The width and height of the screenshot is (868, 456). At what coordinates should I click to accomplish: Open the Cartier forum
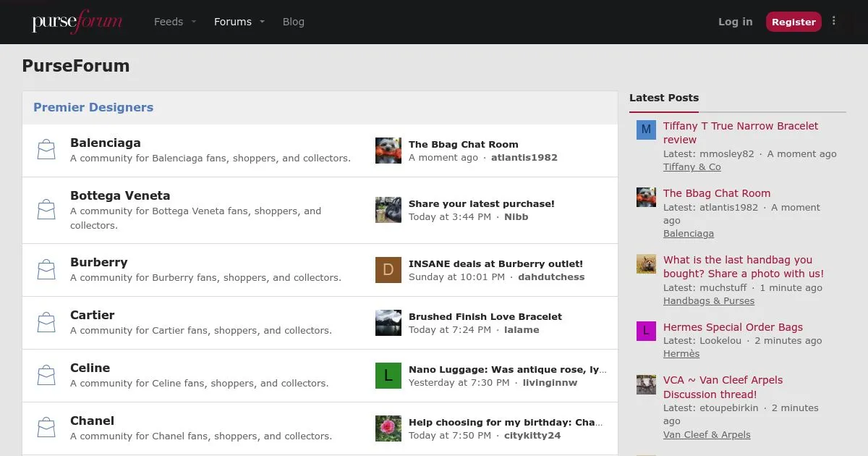(x=93, y=315)
